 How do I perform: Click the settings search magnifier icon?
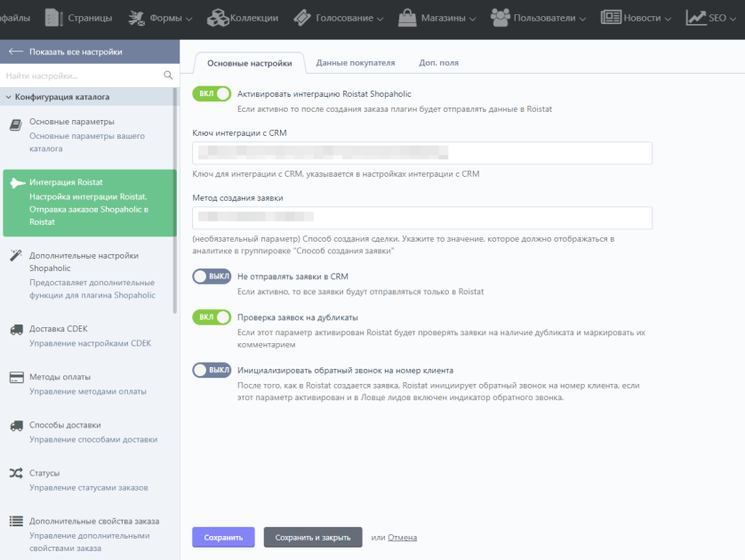pyautogui.click(x=168, y=75)
